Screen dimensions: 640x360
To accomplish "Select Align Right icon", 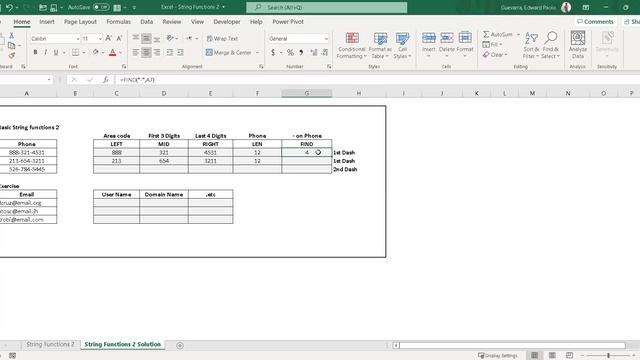I will [x=157, y=52].
